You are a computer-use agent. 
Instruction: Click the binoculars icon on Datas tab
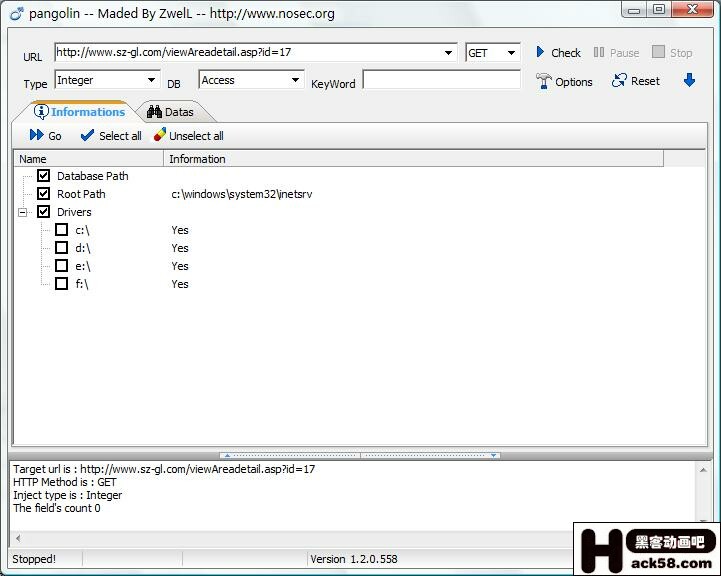click(x=154, y=112)
